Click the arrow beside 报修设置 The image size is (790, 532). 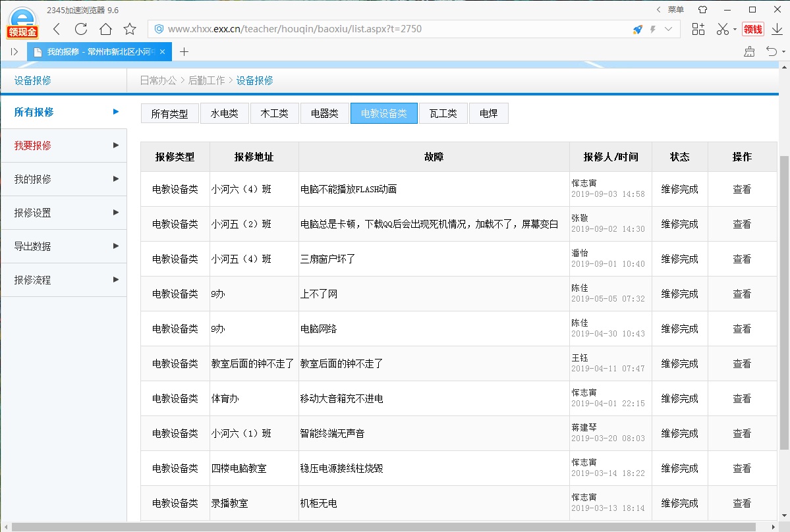tap(116, 213)
